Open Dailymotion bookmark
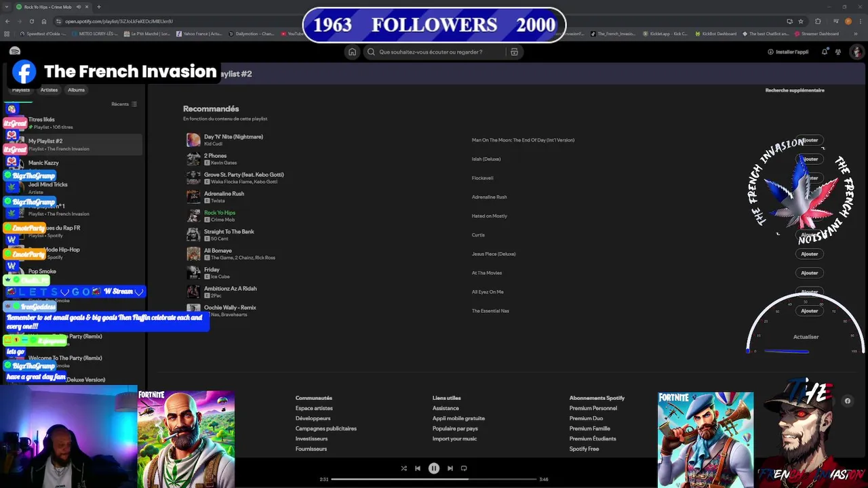 [x=251, y=33]
